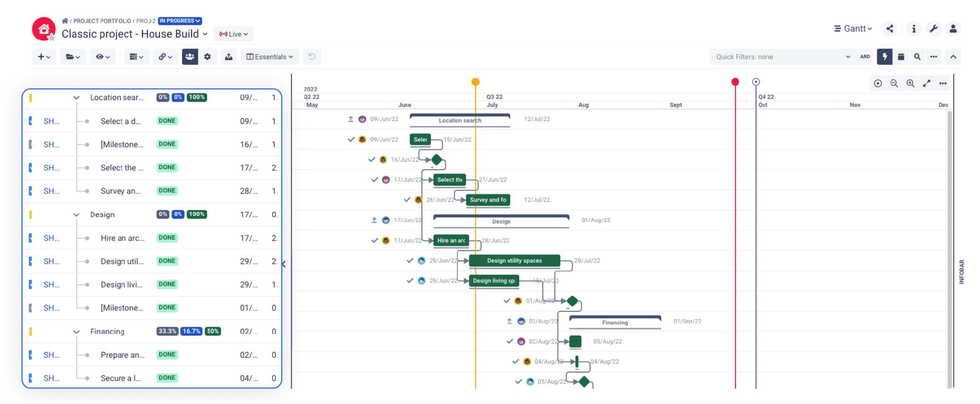Open the link dependencies menu
The height and width of the screenshot is (404, 980).
pos(165,57)
